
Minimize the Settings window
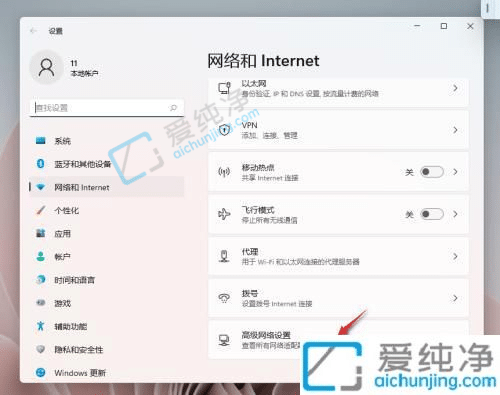coord(417,26)
